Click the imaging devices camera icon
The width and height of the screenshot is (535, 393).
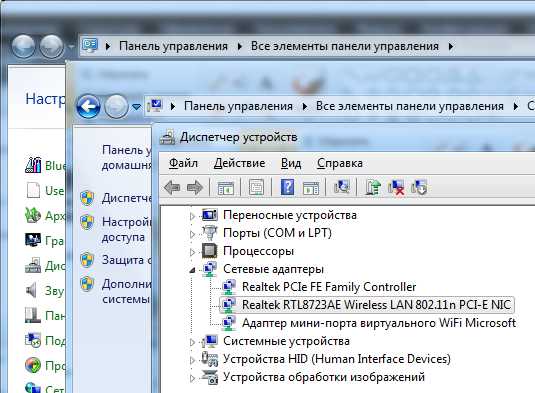point(209,377)
